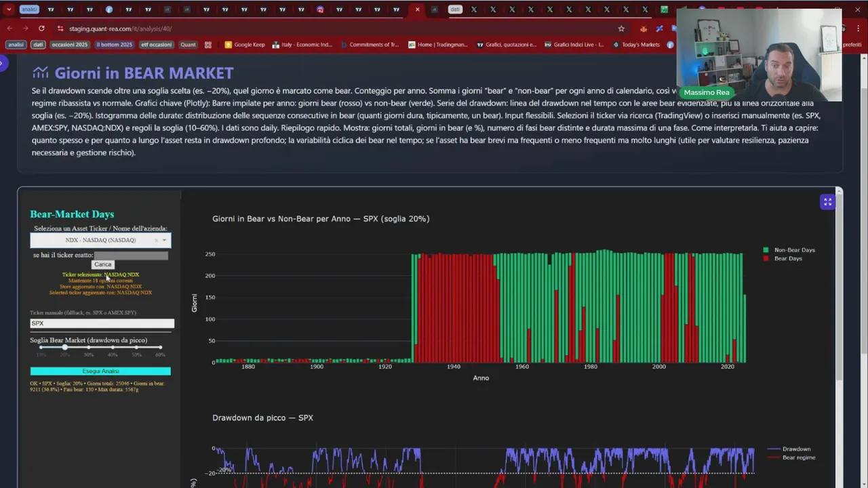
Task: Open Commitments of Tr... bookmark
Action: pos(370,45)
